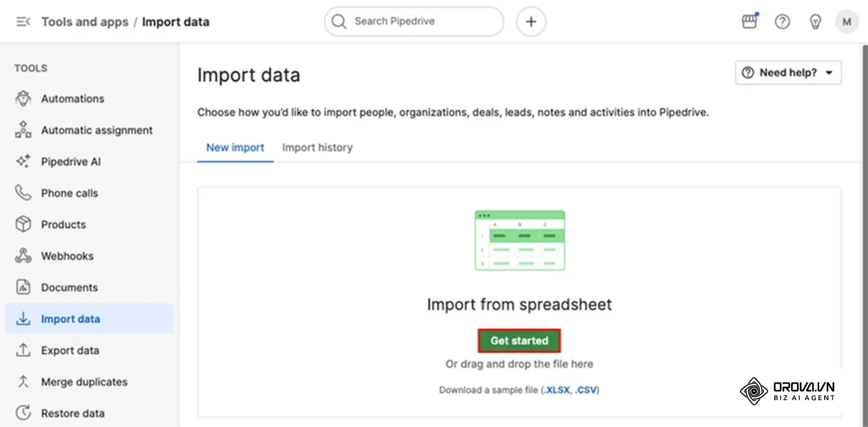Download the .XLSX sample file

tap(558, 390)
